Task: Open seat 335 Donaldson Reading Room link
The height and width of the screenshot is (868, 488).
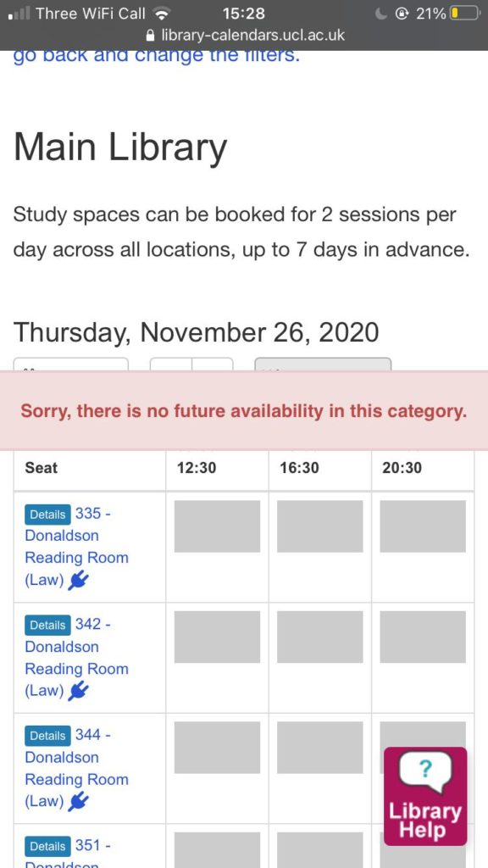Action: coord(77,547)
